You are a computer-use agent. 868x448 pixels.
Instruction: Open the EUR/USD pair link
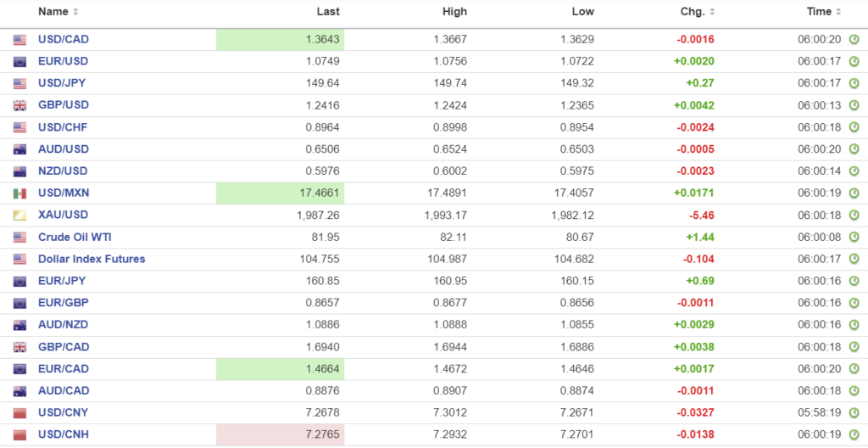(x=63, y=61)
